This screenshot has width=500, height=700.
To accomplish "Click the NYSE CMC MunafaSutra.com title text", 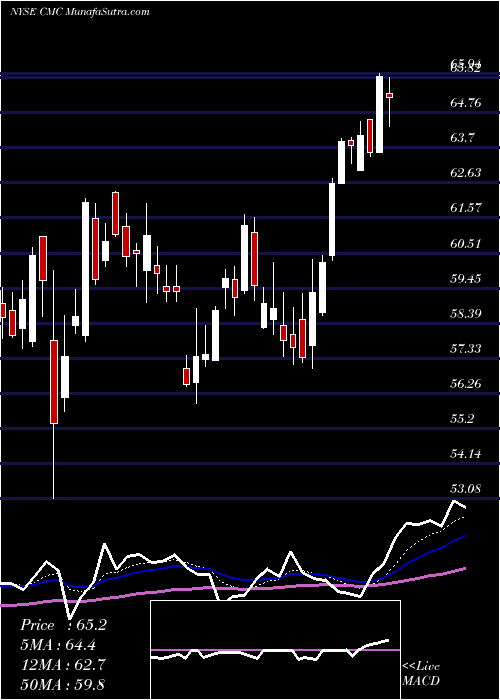I will tap(79, 12).
